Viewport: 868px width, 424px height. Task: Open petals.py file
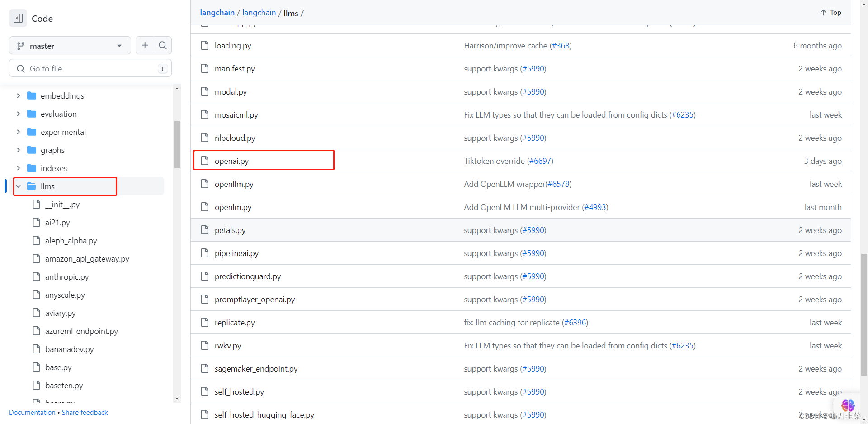(x=230, y=230)
